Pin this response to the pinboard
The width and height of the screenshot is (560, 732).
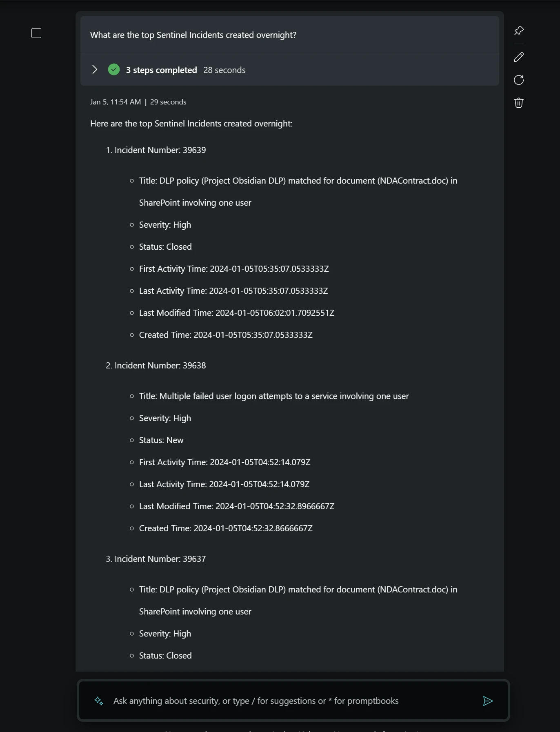[518, 30]
